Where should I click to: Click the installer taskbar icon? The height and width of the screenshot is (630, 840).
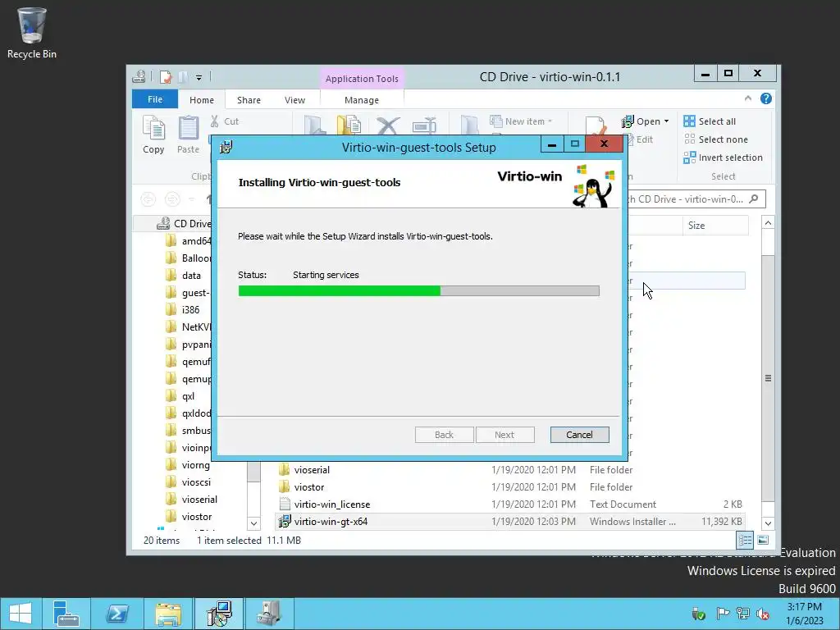coord(219,614)
